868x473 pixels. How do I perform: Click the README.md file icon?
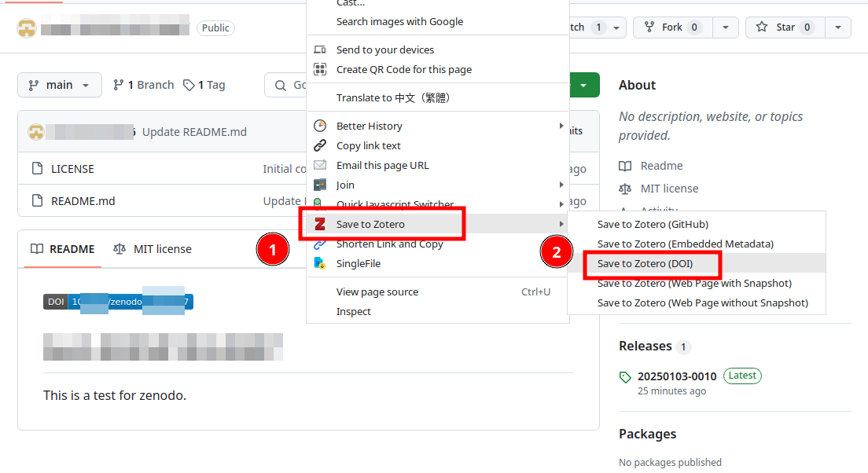(x=37, y=200)
